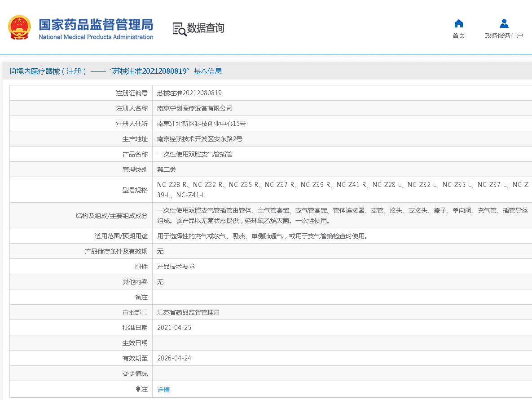Click the 数据查询 search document icon
This screenshot has height=400, width=532.
180,29
